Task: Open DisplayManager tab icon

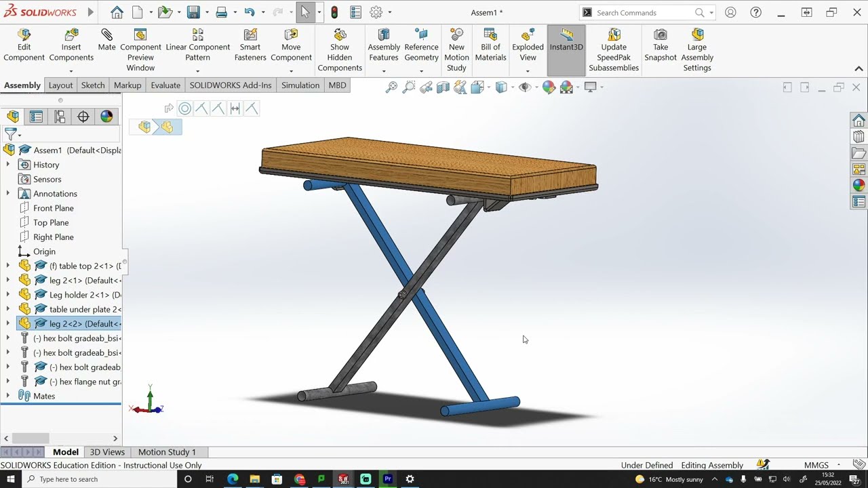Action: pos(106,117)
